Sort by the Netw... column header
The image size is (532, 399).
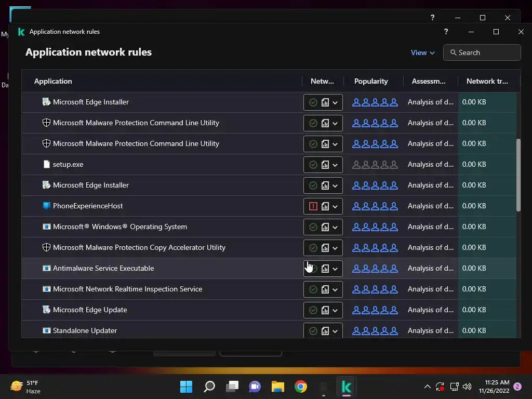tap(322, 81)
